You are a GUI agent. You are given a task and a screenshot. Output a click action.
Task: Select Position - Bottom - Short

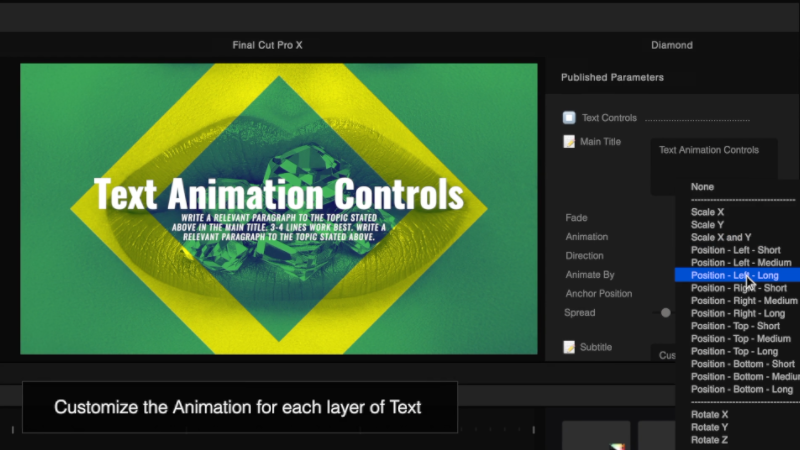pos(742,364)
